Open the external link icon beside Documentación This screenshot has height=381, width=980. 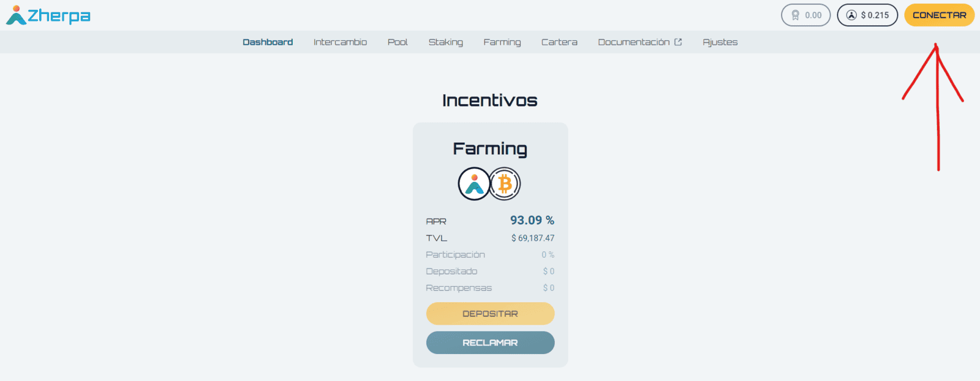[678, 42]
